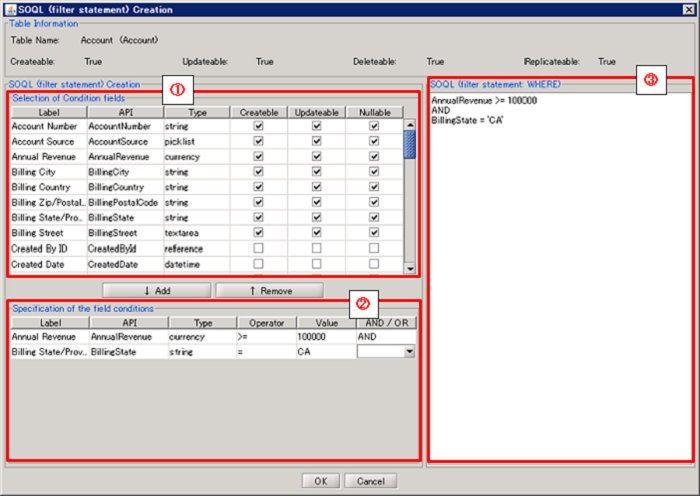Click the condition fields scrollbar up arrow

click(409, 126)
